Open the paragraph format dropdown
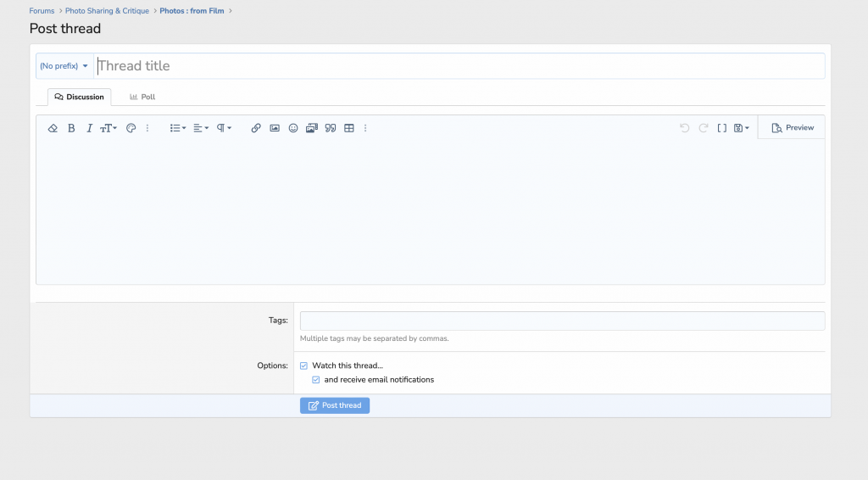 click(x=224, y=128)
